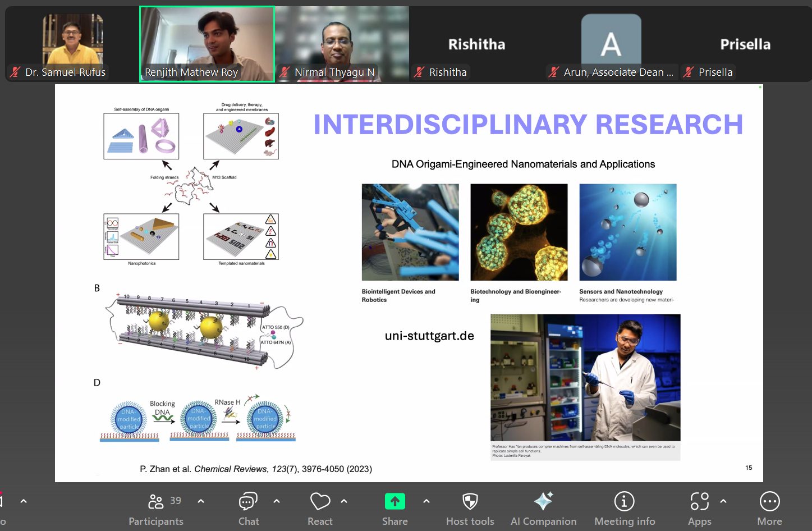Select Prisella's participant tile
Image resolution: width=812 pixels, height=531 pixels.
point(745,44)
